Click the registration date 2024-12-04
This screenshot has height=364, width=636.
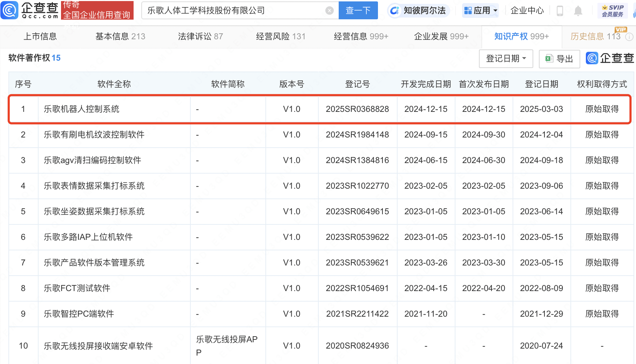[x=541, y=135]
